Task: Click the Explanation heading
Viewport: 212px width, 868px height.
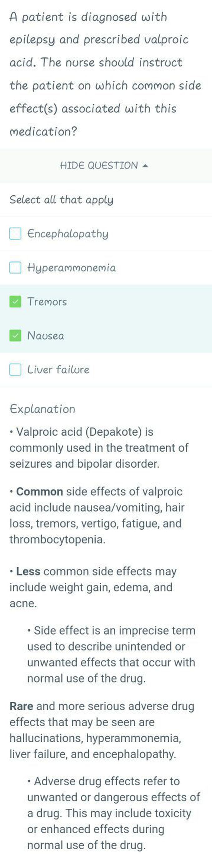Action: pos(42,409)
